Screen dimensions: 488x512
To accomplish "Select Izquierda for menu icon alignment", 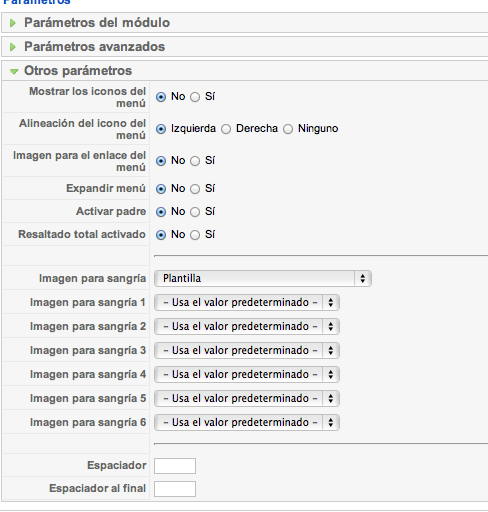I will (x=161, y=129).
